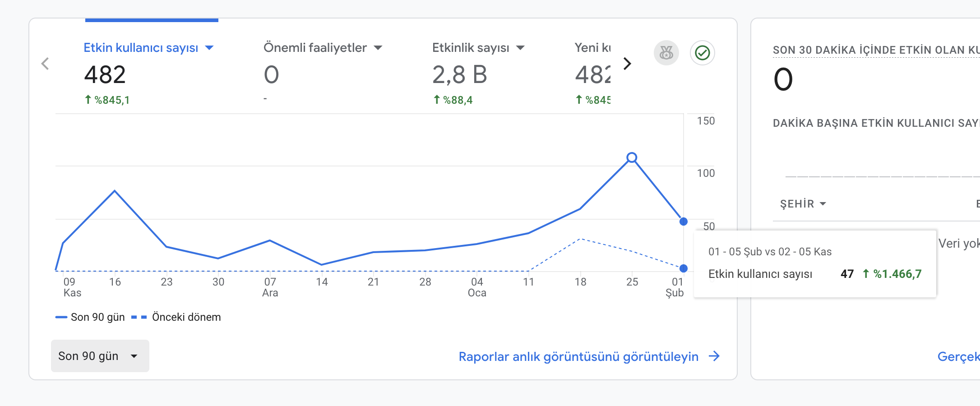Click the SON 30 DAKİKA İÇİNDE heading
The height and width of the screenshot is (406, 980).
(x=876, y=50)
